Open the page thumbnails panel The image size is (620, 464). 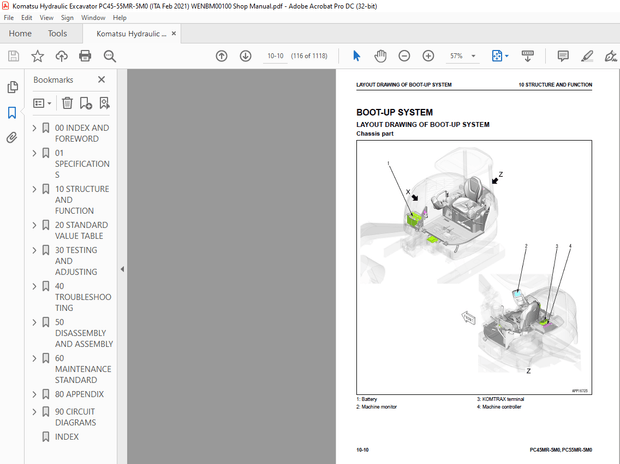(12, 87)
